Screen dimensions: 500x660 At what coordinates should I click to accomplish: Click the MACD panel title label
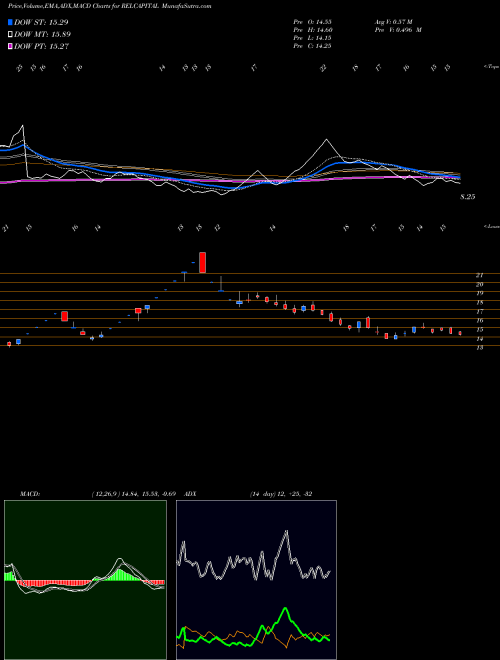point(29,494)
